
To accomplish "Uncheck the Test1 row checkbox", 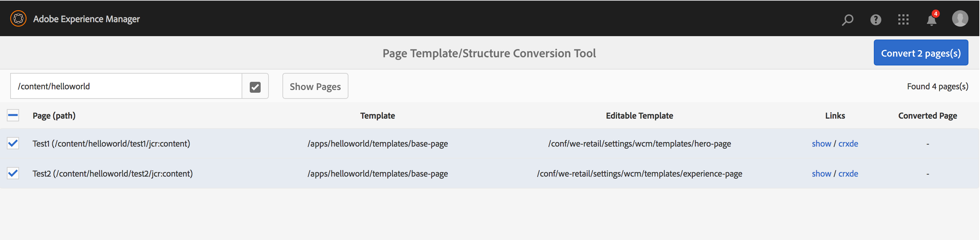I will (x=13, y=143).
